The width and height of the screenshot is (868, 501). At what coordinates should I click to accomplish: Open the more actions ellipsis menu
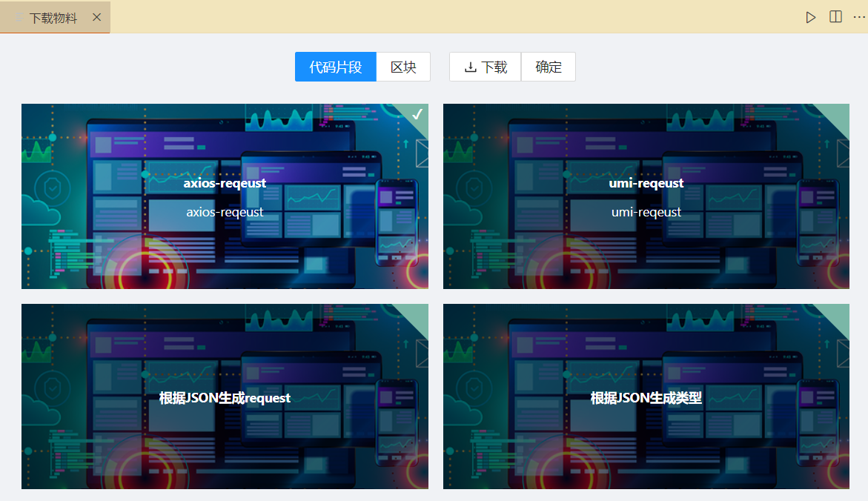tap(859, 17)
